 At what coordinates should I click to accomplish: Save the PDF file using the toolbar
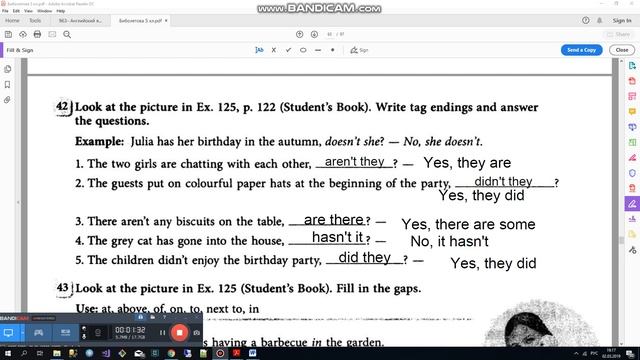click(x=8, y=34)
